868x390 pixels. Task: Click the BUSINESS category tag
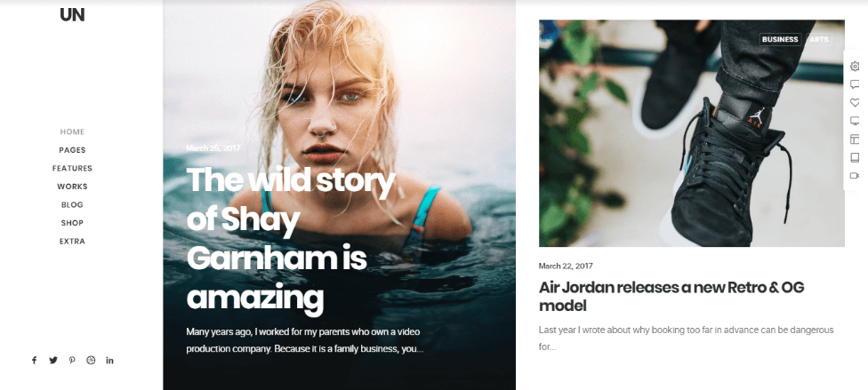pyautogui.click(x=780, y=39)
